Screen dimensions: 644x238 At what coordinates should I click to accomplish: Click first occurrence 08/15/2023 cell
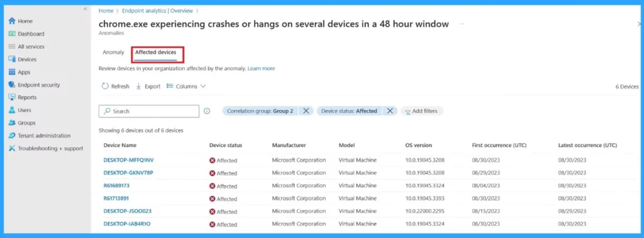(486, 212)
